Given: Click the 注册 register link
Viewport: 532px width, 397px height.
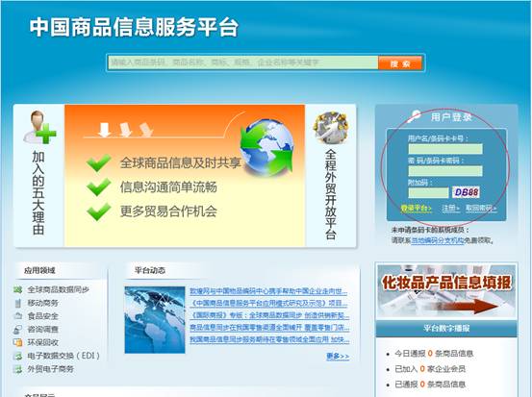Looking at the screenshot, I should coord(450,208).
